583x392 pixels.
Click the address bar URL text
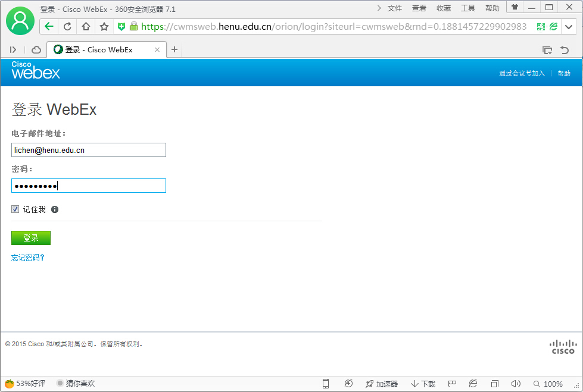tap(334, 26)
